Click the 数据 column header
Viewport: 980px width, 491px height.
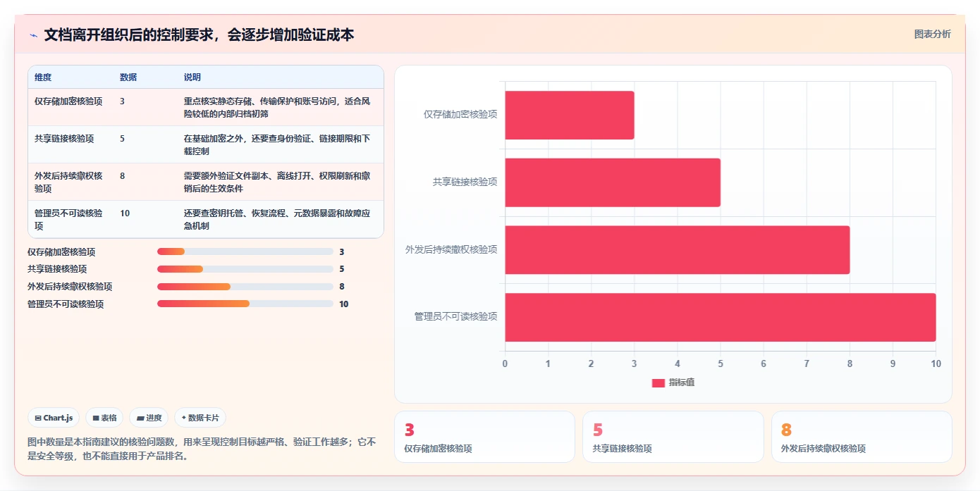(128, 77)
